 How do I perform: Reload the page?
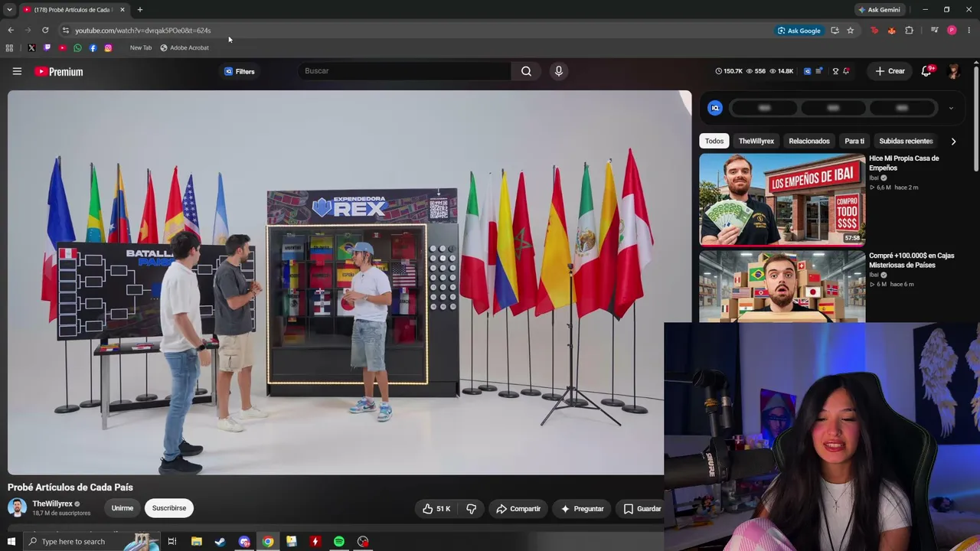tap(45, 31)
